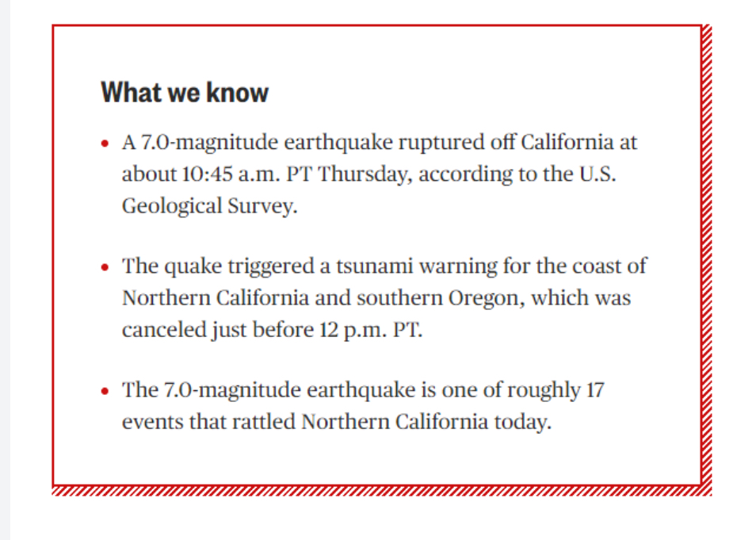Click the red bullet before "A 7.0-magnitude earthquake ruptured"
The width and height of the screenshot is (756, 540).
point(105,144)
